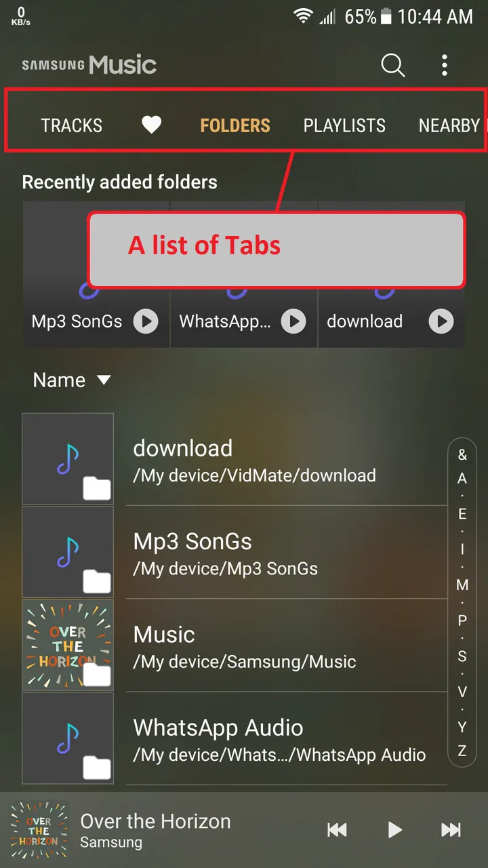
Task: Open the Music folder Over the Horizon thumbnail
Action: [x=68, y=645]
